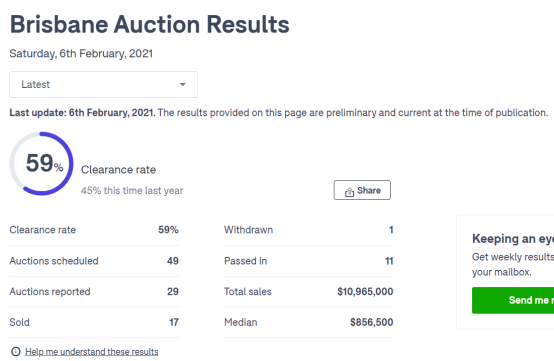554x361 pixels.
Task: Select the Sold row
Action: 94,322
